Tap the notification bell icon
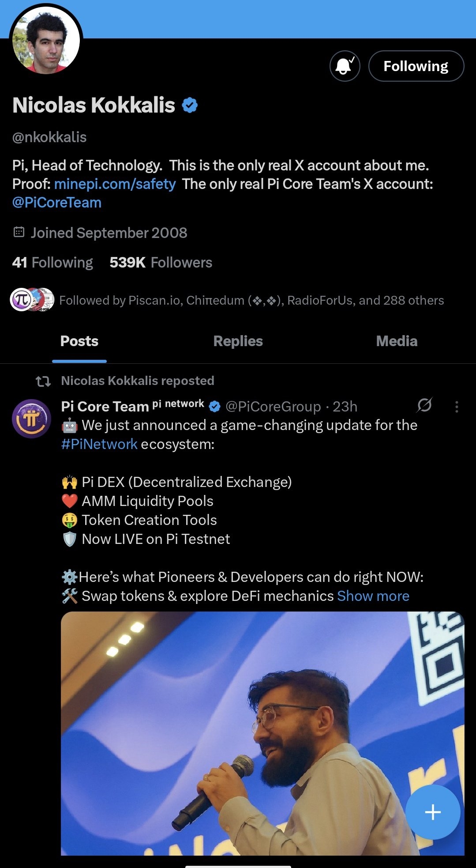This screenshot has height=868, width=476. click(345, 66)
